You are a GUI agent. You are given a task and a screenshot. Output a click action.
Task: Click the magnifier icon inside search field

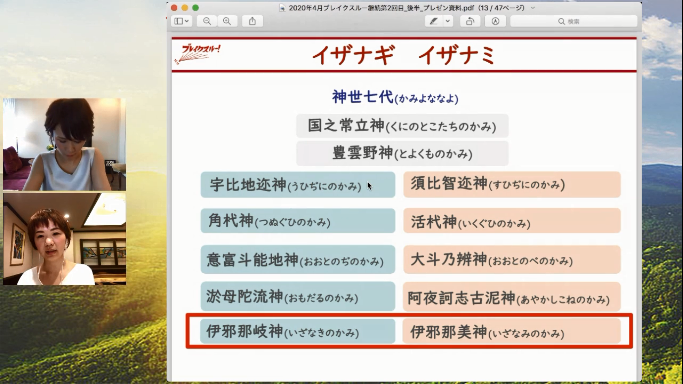(x=561, y=21)
